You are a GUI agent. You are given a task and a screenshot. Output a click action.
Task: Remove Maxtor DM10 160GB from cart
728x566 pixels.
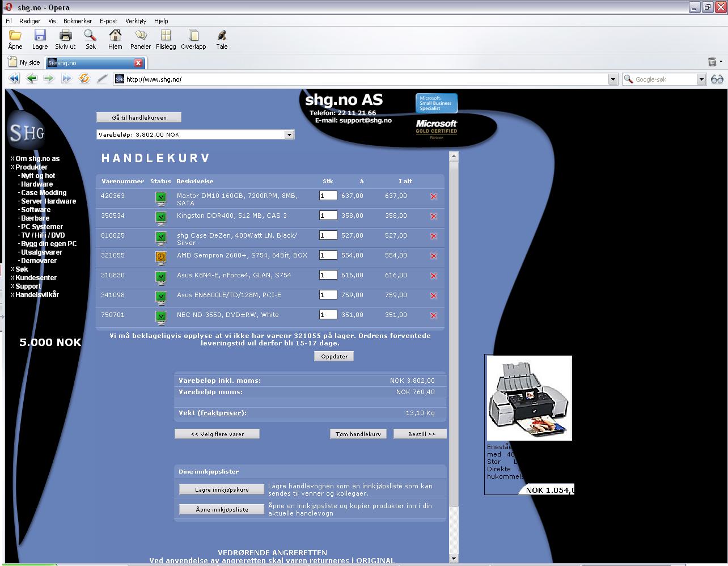coord(434,196)
